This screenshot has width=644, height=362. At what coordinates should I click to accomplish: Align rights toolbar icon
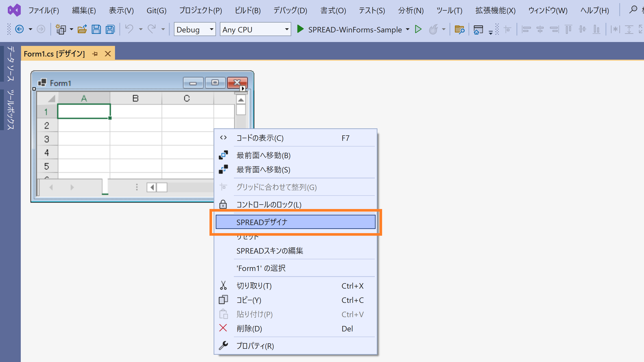(554, 29)
